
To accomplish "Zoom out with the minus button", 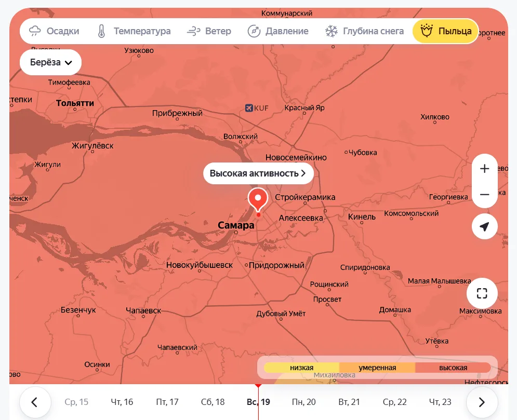I will (x=484, y=195).
